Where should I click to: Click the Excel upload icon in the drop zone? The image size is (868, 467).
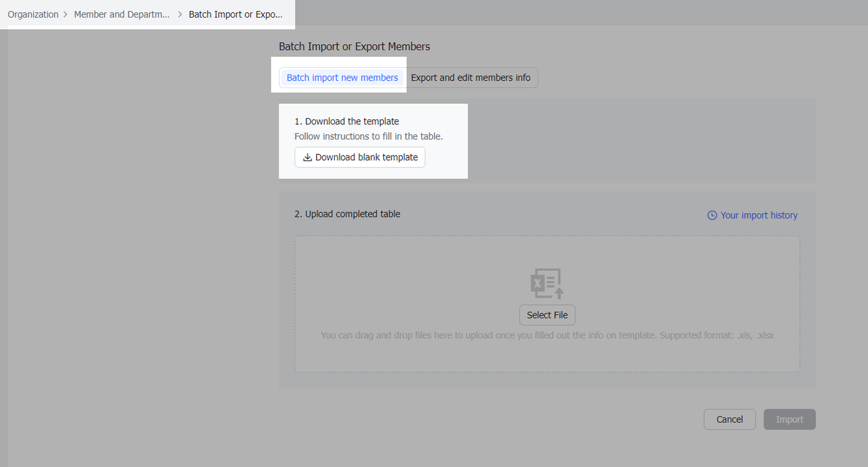pos(547,284)
